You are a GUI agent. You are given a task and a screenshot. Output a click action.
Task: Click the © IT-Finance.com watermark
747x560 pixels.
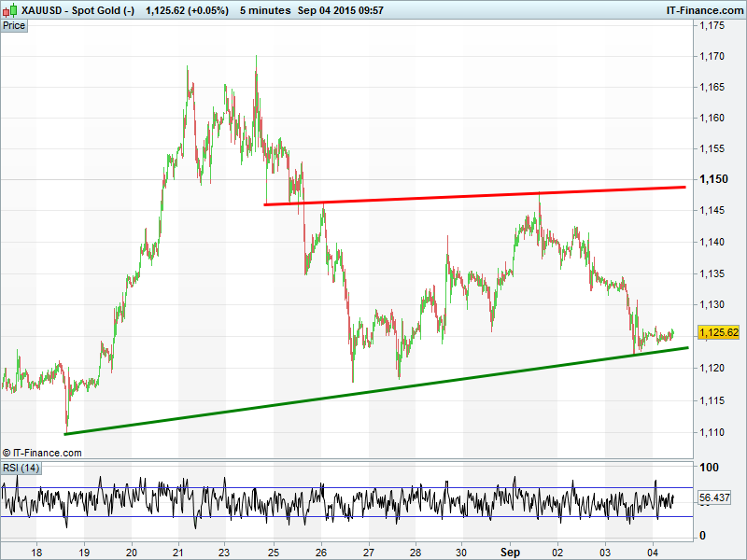click(x=42, y=453)
